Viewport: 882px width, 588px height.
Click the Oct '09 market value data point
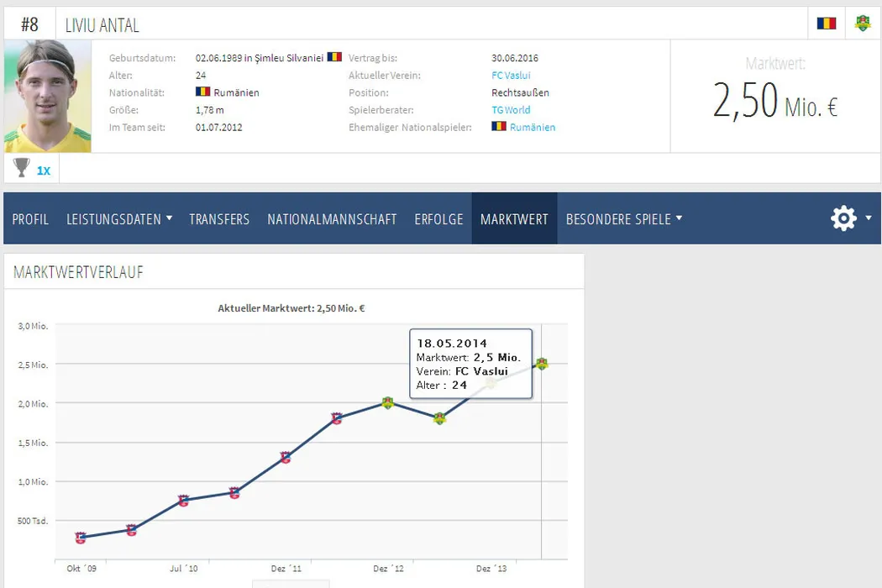(81, 538)
